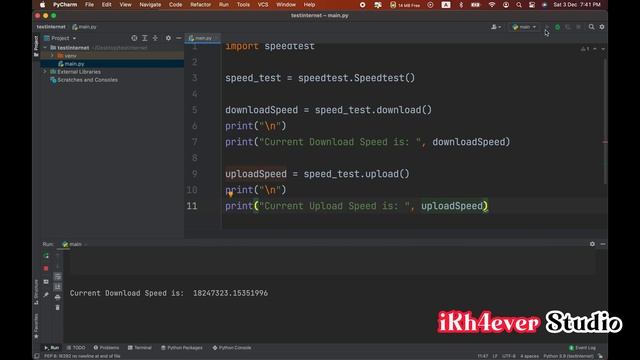Open the user account dropdown in the toolbar
This screenshot has height=360, width=640.
(x=496, y=27)
